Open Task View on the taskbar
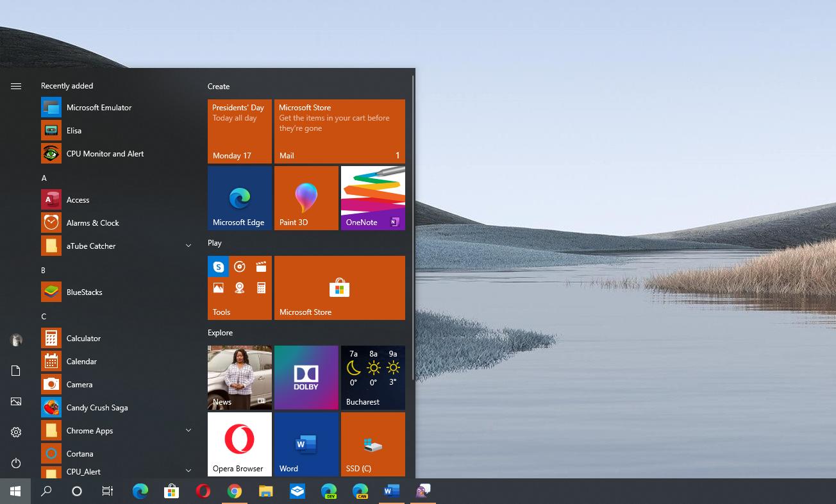836x504 pixels. point(108,491)
